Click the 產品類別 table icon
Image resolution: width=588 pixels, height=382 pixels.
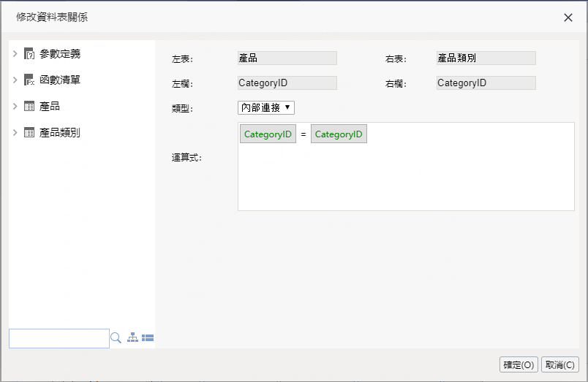point(29,132)
